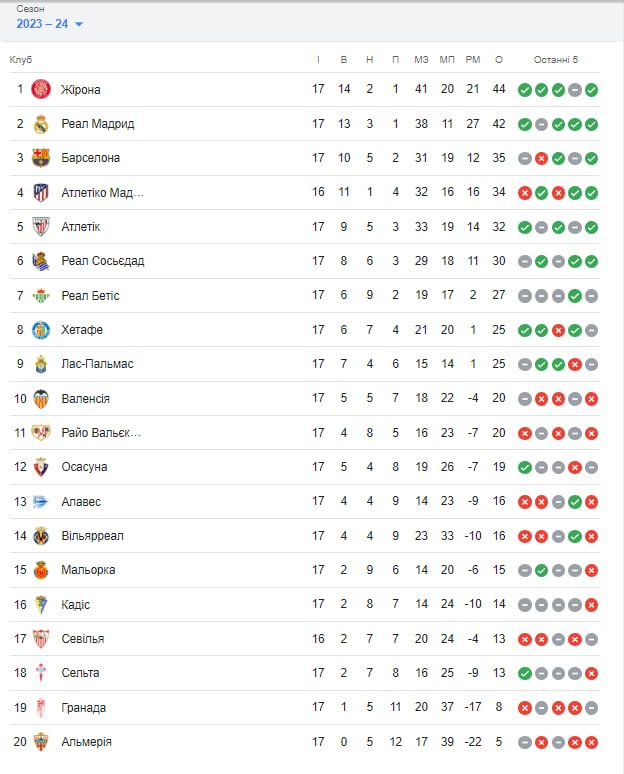This screenshot has height=774, width=624.
Task: Click the 'РМ' goal difference column header
Action: 473,60
